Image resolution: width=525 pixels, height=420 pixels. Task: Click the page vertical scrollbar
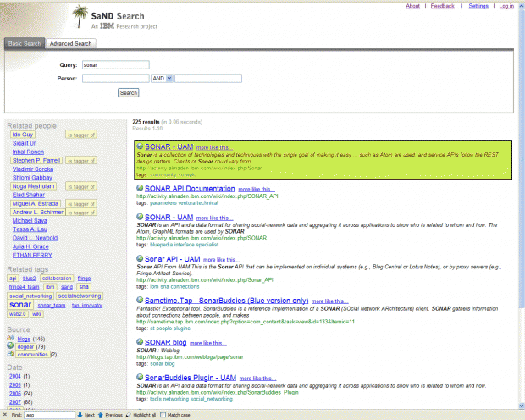[x=522, y=204]
